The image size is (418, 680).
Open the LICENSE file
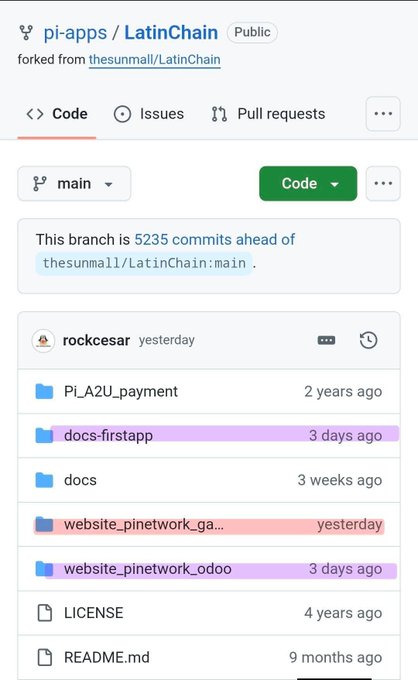[94, 613]
